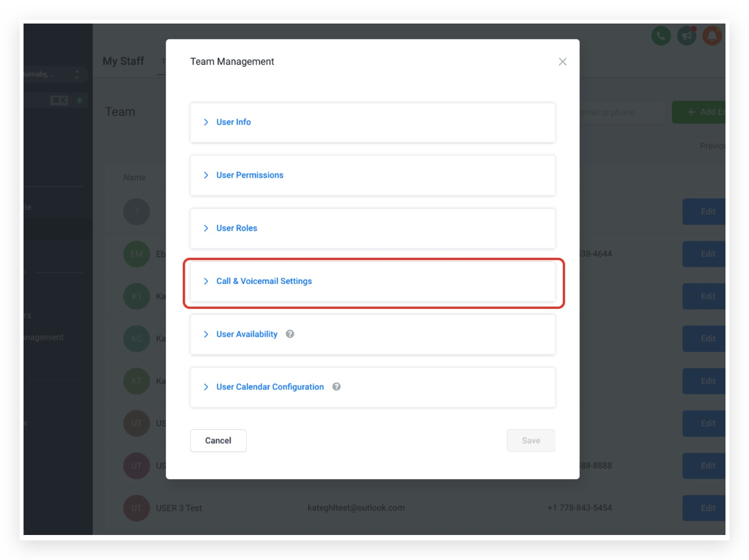749x560 pixels.
Task: Expand User Calendar Configuration section
Action: point(373,387)
